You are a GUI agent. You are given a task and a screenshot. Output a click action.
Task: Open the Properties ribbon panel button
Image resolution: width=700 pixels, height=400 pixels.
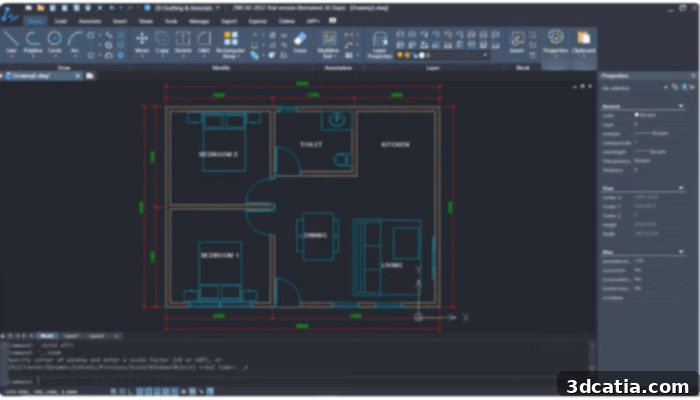pos(555,42)
